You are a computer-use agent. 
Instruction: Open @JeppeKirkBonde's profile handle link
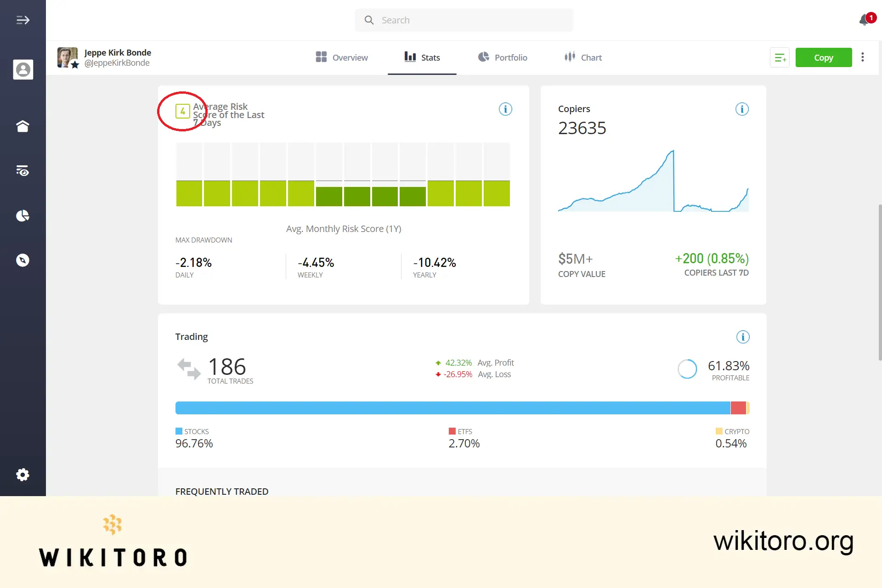click(117, 63)
